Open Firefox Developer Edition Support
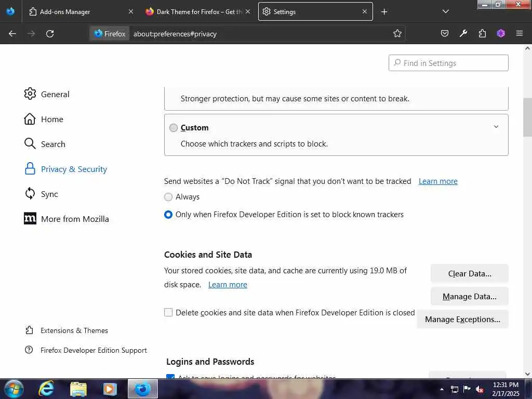532x399 pixels. [x=86, y=350]
